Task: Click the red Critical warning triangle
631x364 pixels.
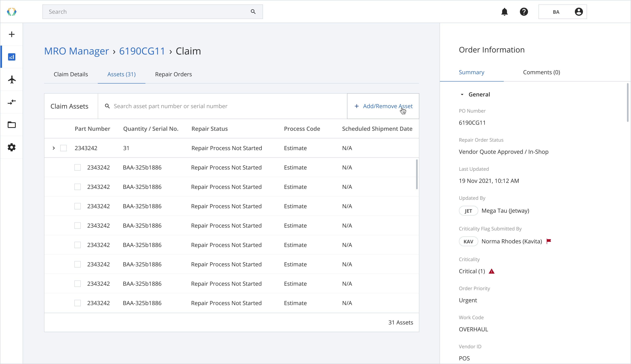Action: coord(491,271)
